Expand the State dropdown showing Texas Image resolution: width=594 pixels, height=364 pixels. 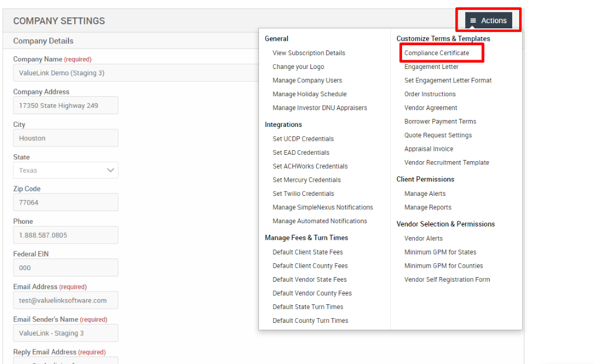66,170
